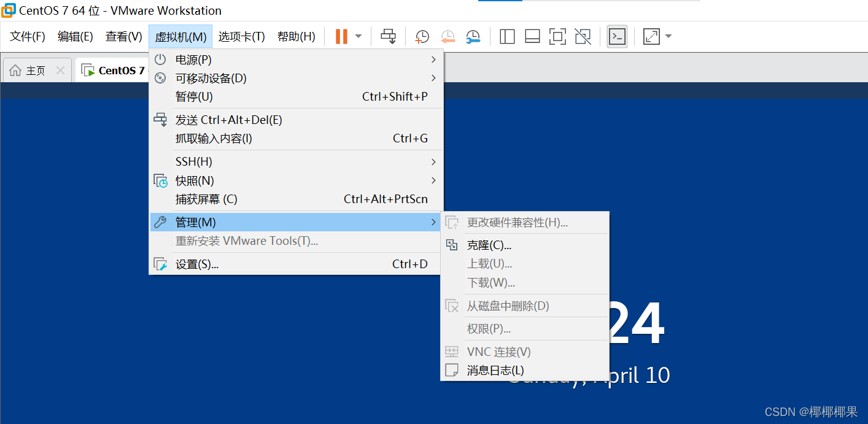Click the orange Pause virtual machine icon

pos(341,36)
